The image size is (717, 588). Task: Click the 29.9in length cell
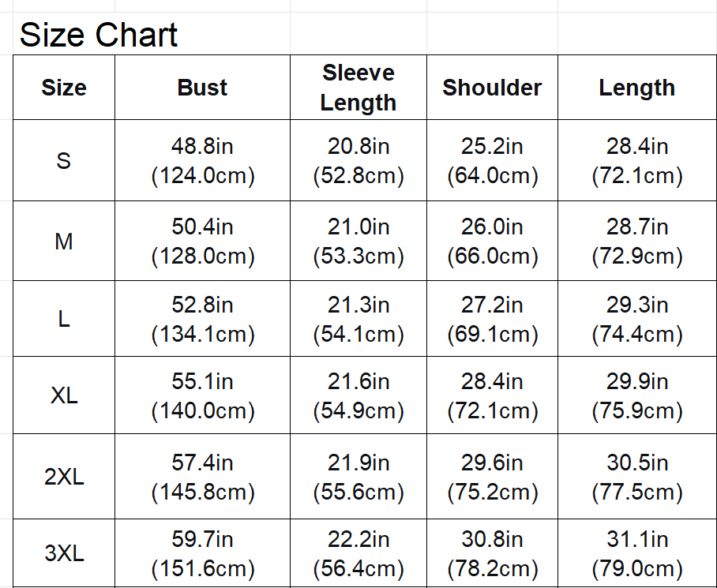click(636, 395)
